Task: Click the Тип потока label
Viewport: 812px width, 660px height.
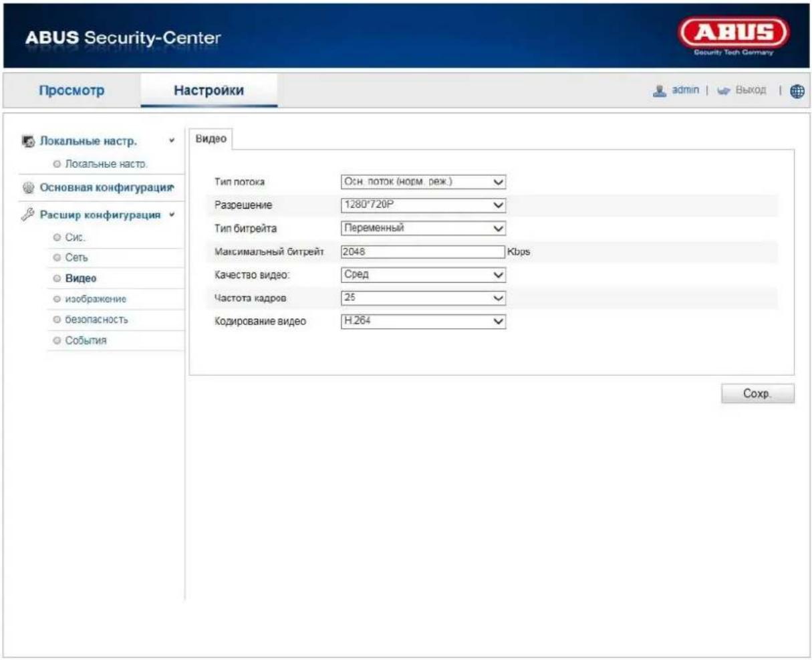Action: [239, 182]
